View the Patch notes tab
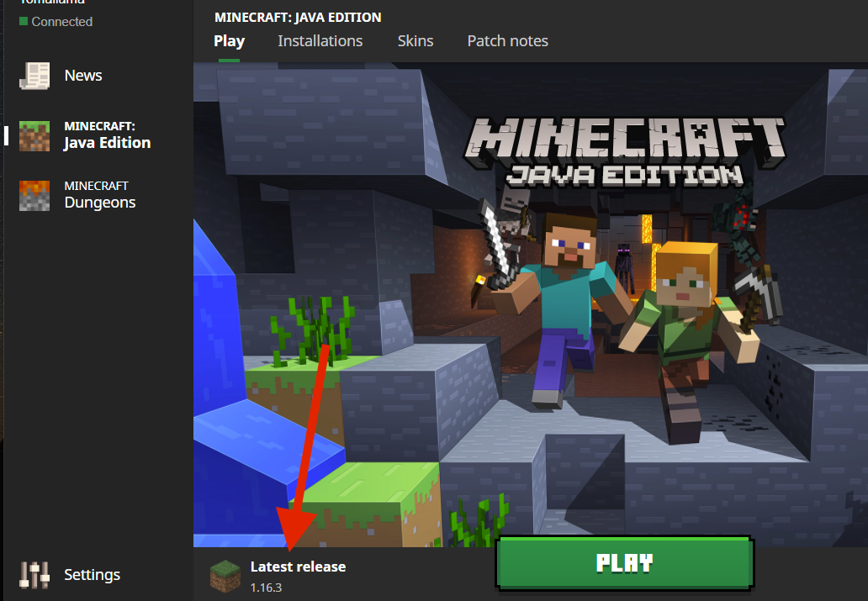 pos(508,41)
